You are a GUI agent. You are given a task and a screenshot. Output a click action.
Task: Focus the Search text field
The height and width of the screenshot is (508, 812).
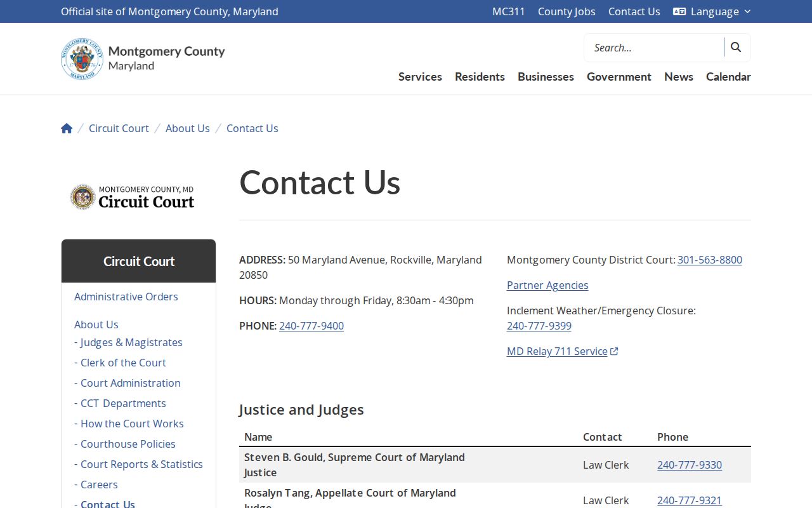tap(654, 48)
